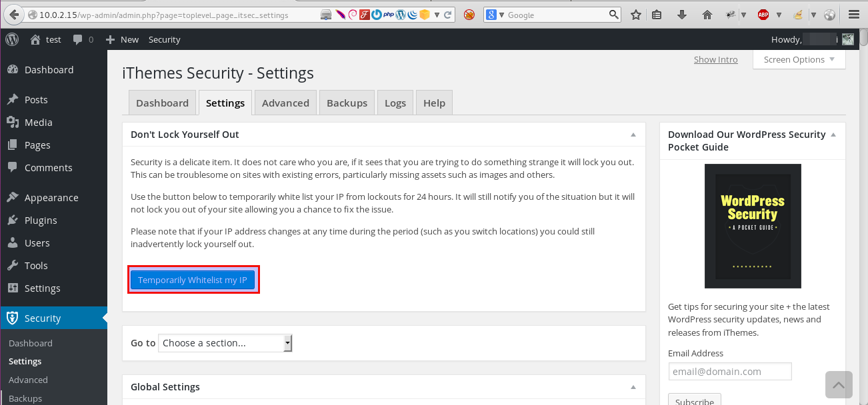Click the broom cleanup icon in the toolbar
The width and height of the screenshot is (868, 405).
point(799,15)
